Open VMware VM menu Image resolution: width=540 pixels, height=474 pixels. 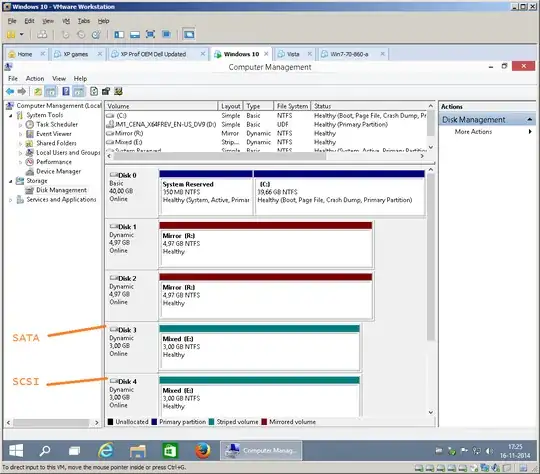coord(66,21)
